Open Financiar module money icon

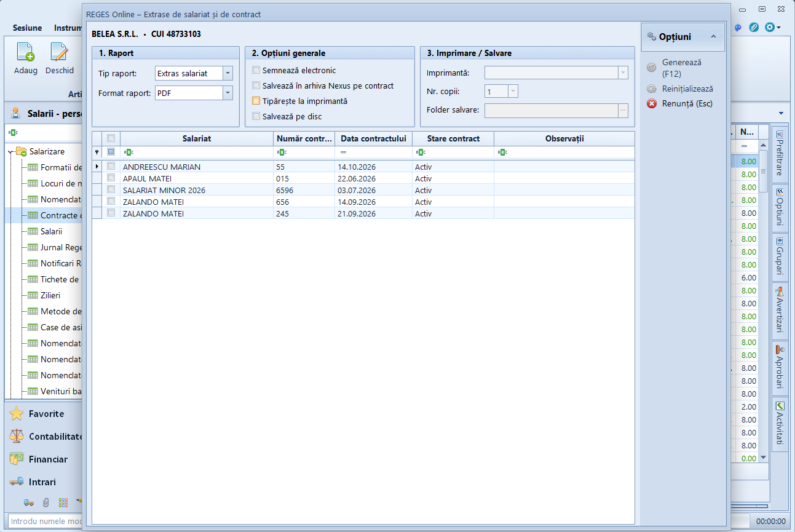17,459
